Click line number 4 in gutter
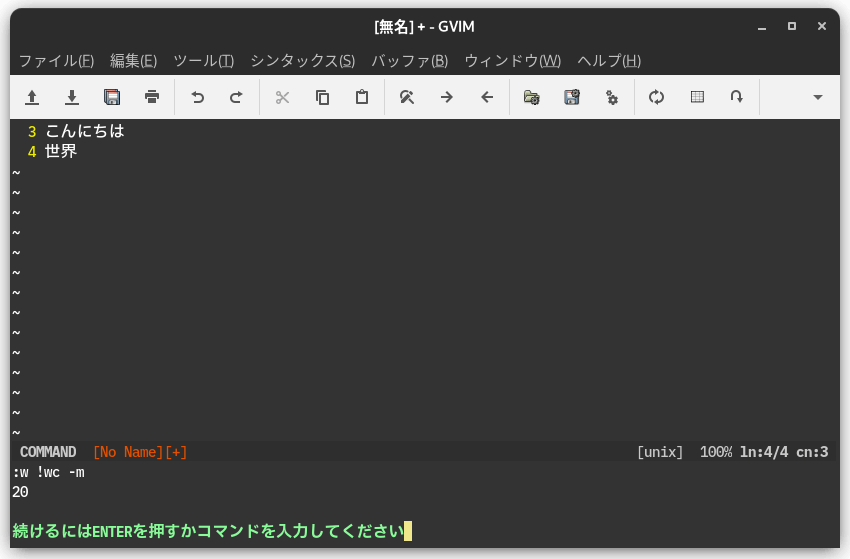Image resolution: width=850 pixels, height=559 pixels. tap(32, 152)
